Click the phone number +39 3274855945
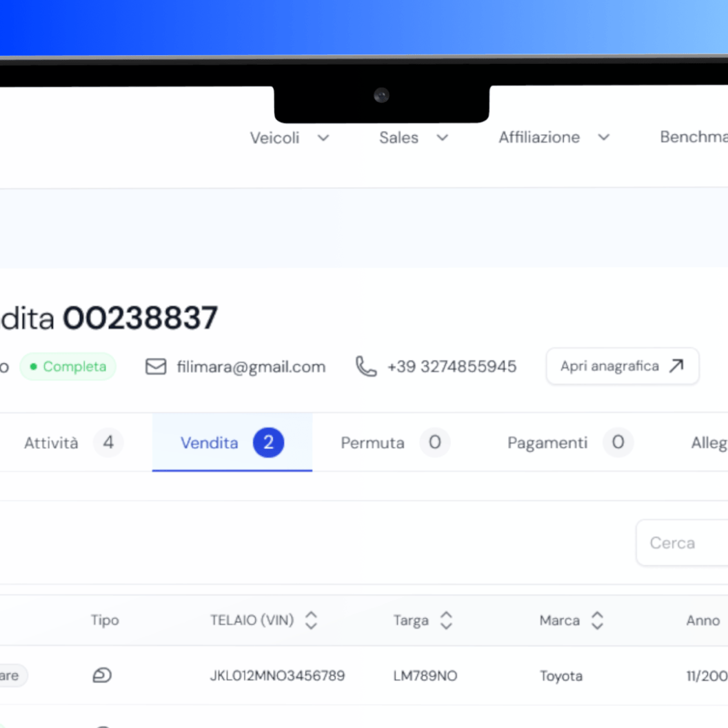This screenshot has width=728, height=728. 452,366
